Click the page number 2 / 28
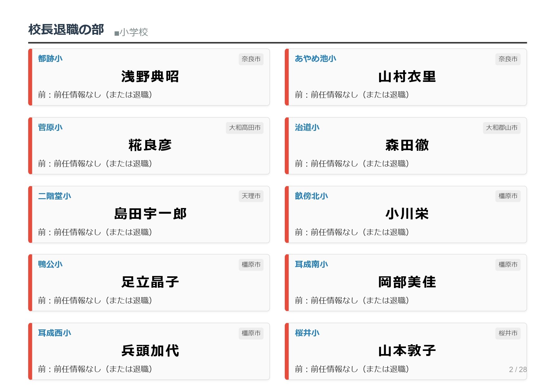Screen dimensions: 555x392 point(517,370)
